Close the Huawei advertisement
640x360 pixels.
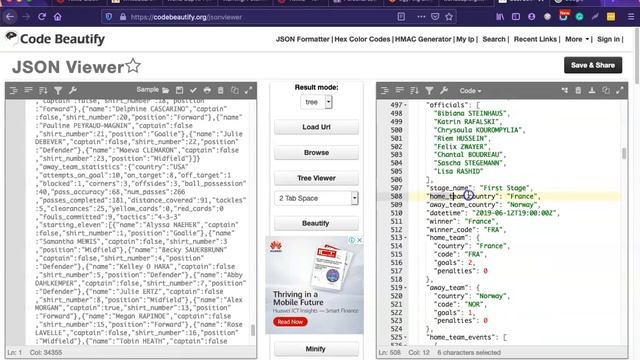[360, 240]
